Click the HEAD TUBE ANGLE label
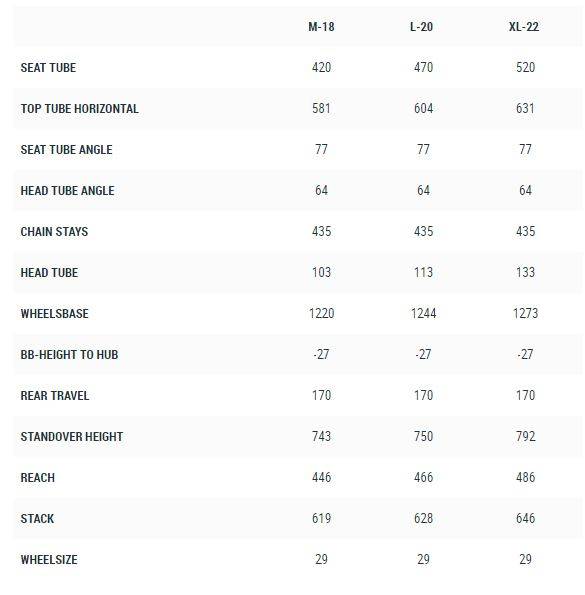 (x=67, y=190)
